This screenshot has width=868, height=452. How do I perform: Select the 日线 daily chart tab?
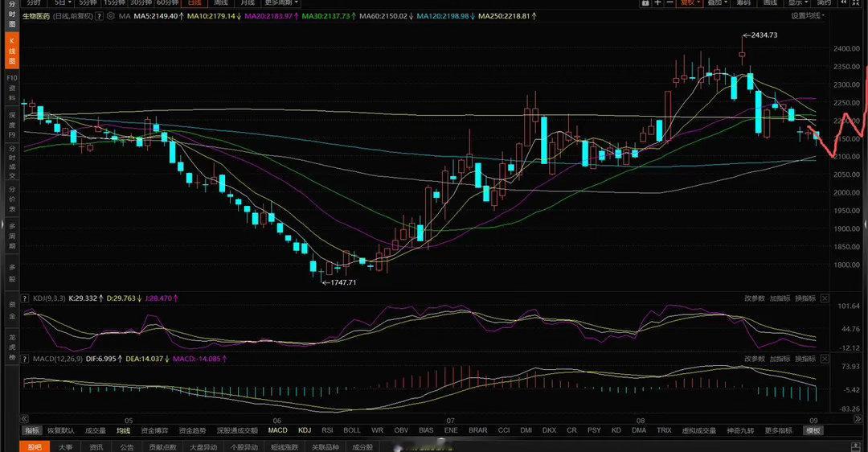[x=194, y=2]
